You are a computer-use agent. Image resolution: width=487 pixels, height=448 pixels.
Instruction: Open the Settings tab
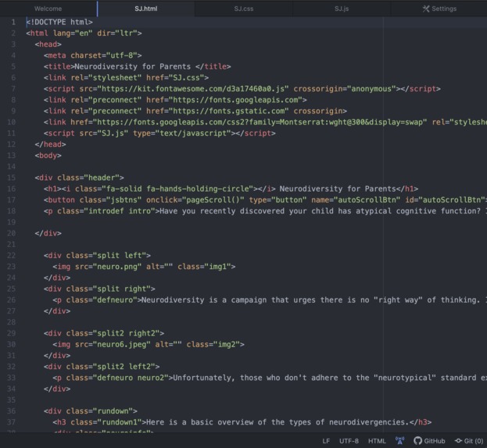click(439, 9)
